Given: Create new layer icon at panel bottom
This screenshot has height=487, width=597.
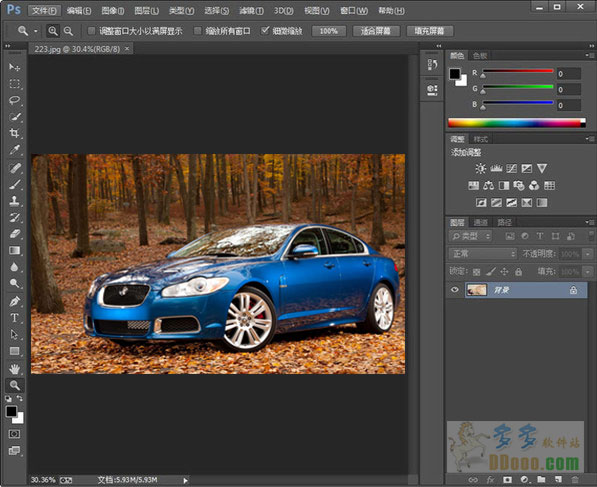Looking at the screenshot, I should click(558, 479).
